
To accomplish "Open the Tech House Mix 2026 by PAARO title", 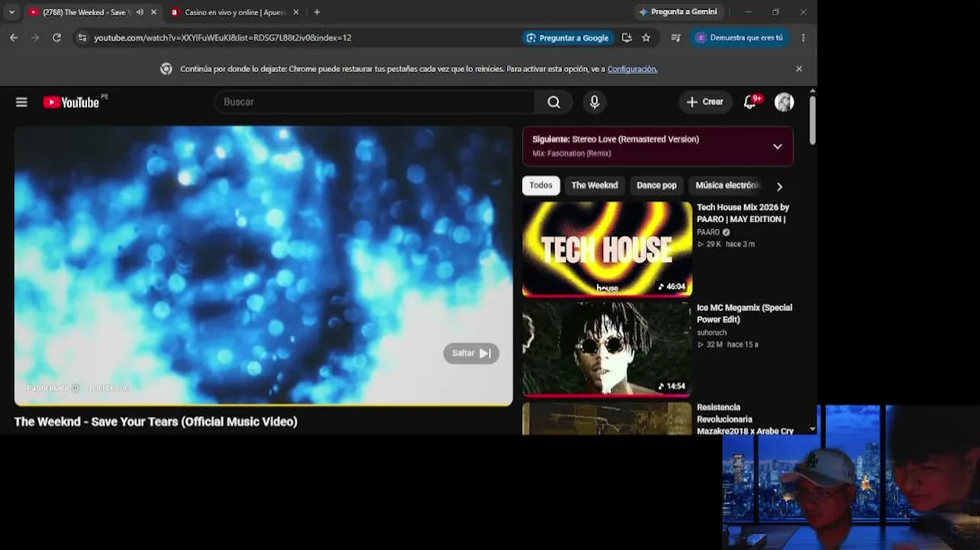I will click(743, 213).
